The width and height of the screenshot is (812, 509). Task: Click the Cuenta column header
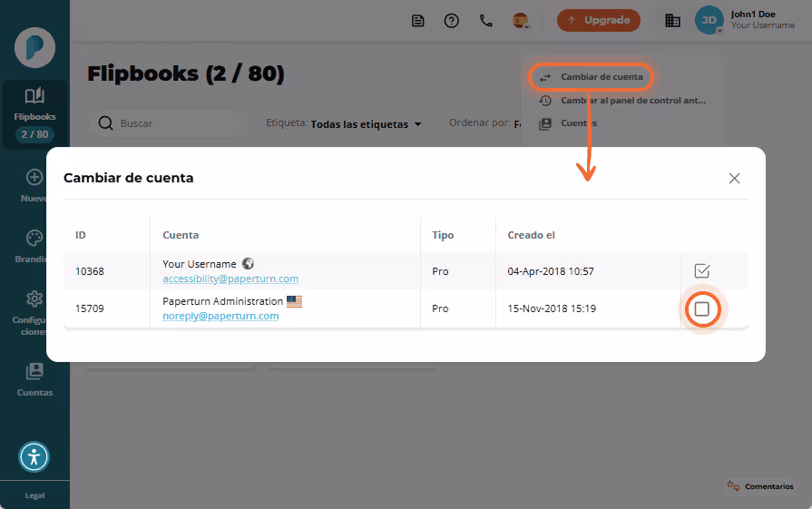tap(181, 235)
